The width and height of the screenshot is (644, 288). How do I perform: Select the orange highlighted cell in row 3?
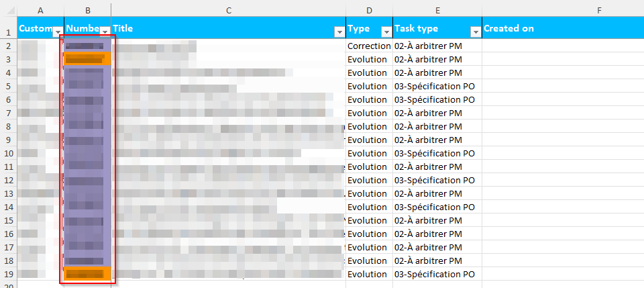click(x=87, y=59)
